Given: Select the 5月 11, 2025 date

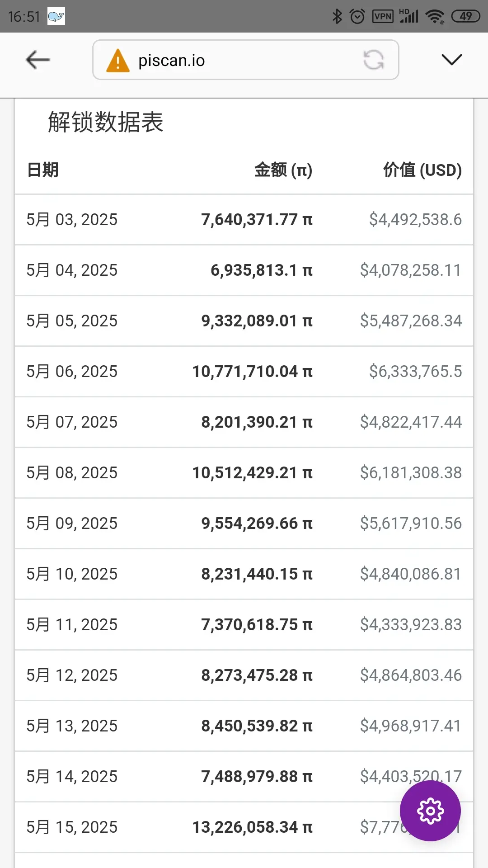Looking at the screenshot, I should click(72, 625).
